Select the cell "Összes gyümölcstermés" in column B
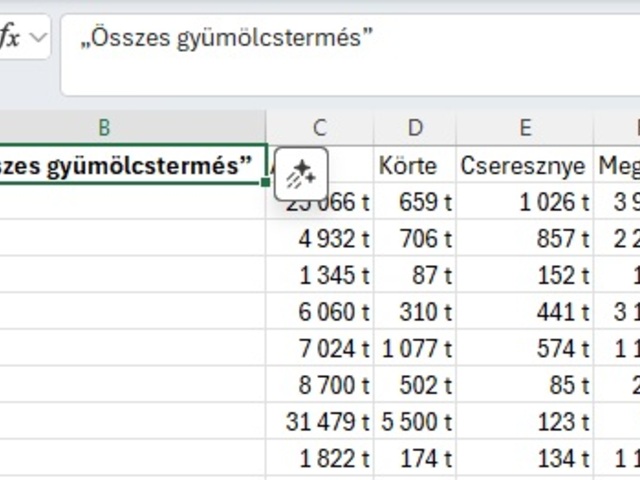640x480 pixels. click(x=130, y=165)
